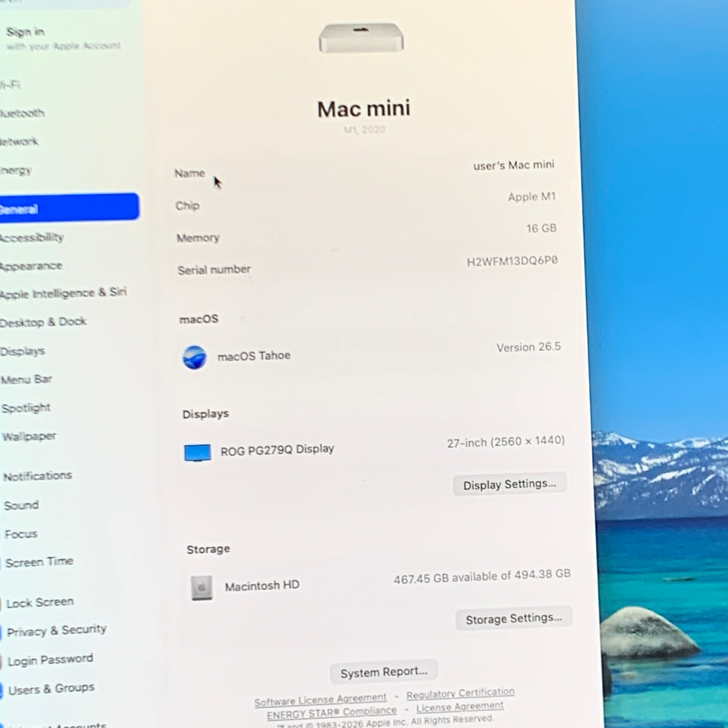Viewport: 728px width, 728px height.
Task: Open Sound settings
Action: pyautogui.click(x=21, y=505)
